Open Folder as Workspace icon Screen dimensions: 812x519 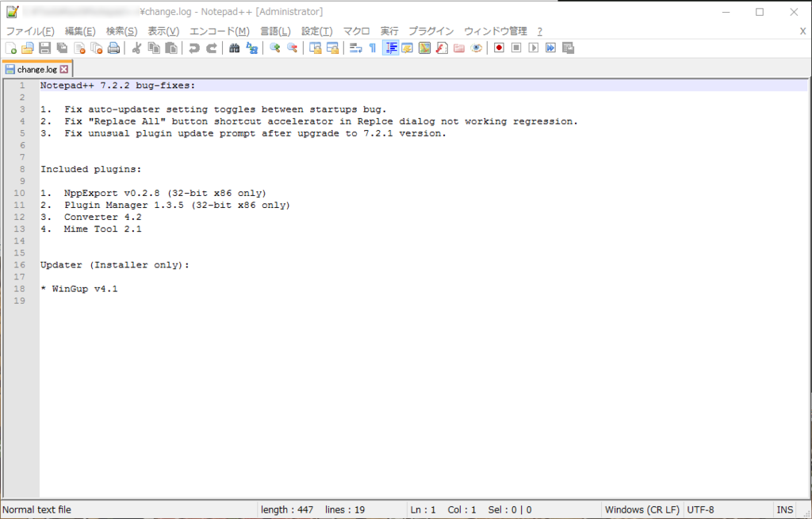(x=459, y=48)
